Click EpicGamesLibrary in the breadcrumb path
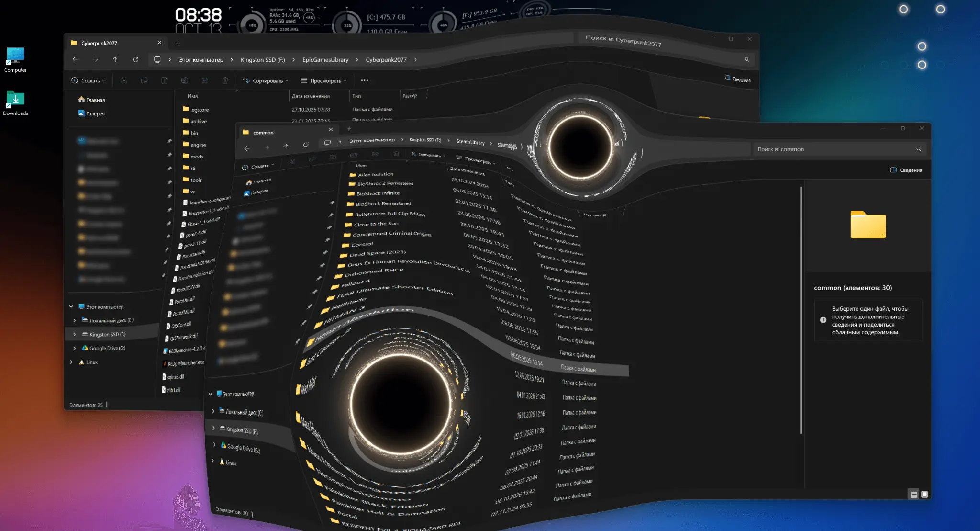The image size is (980, 531). [x=325, y=60]
